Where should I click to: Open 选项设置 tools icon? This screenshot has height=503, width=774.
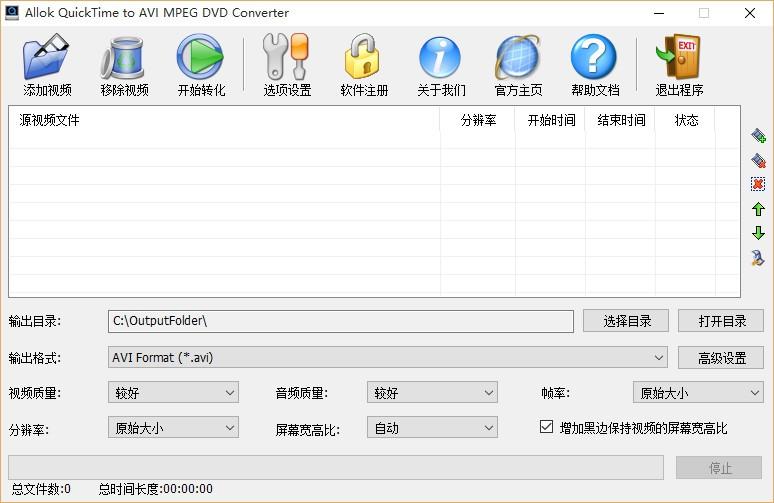pyautogui.click(x=287, y=56)
